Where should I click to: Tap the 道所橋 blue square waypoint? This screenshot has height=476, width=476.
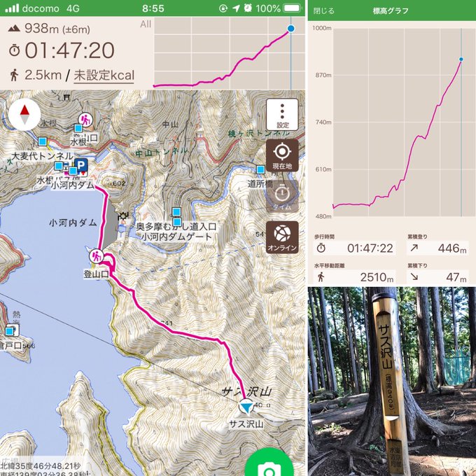click(260, 169)
